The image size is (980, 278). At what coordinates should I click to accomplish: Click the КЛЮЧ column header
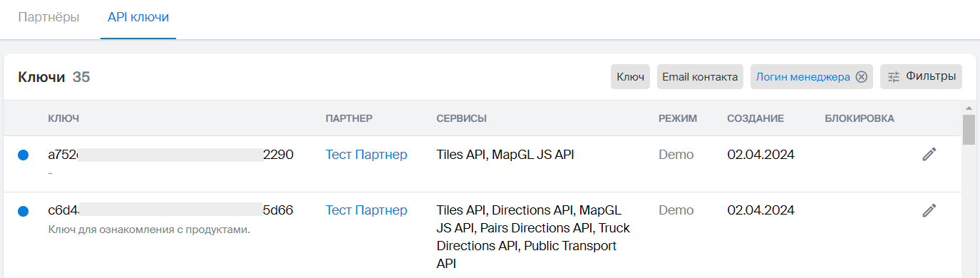(x=63, y=118)
